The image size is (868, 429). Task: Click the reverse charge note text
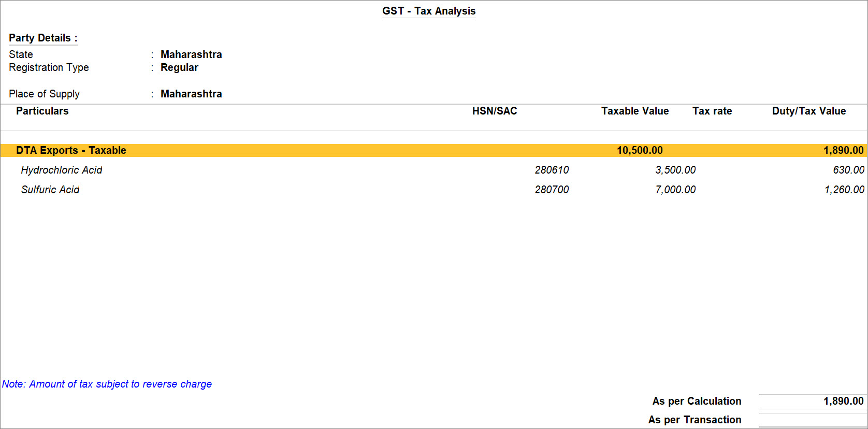click(107, 384)
